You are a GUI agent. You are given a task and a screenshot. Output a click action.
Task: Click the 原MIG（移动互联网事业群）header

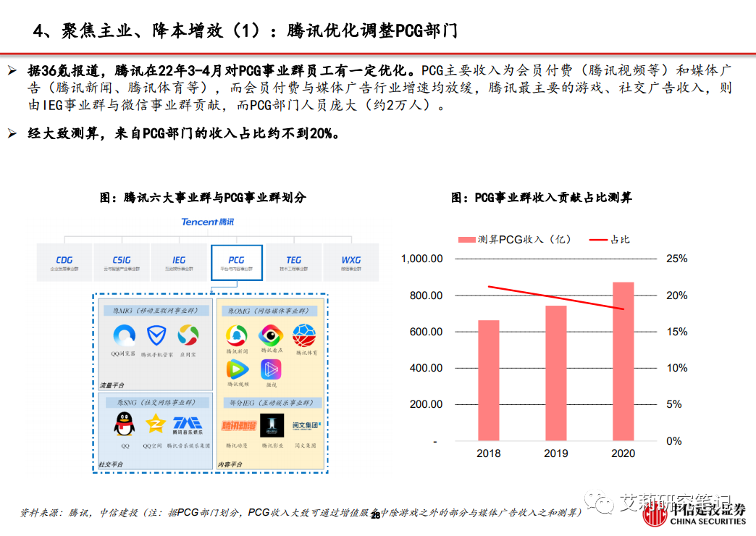155,310
